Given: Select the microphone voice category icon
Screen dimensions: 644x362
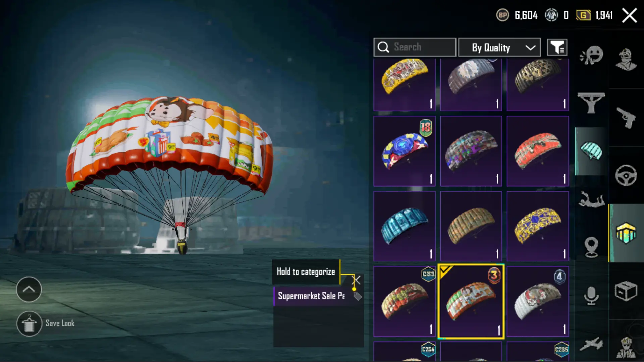Looking at the screenshot, I should (591, 295).
